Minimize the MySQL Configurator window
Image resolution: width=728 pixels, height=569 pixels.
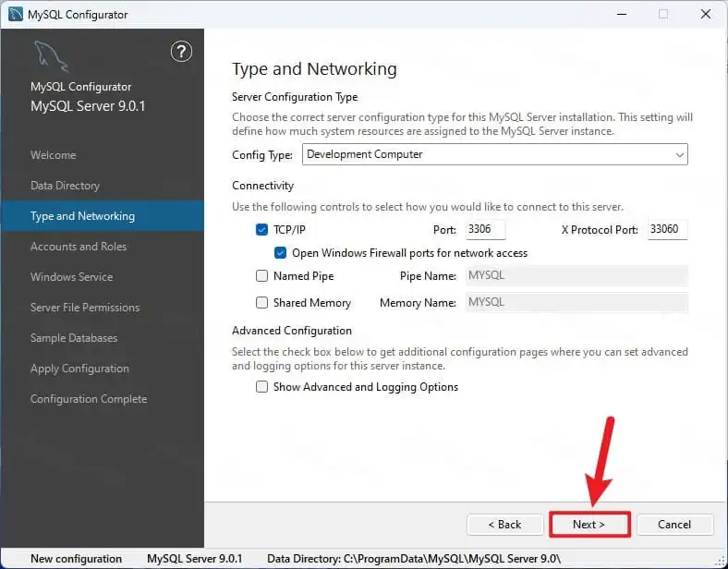click(622, 14)
